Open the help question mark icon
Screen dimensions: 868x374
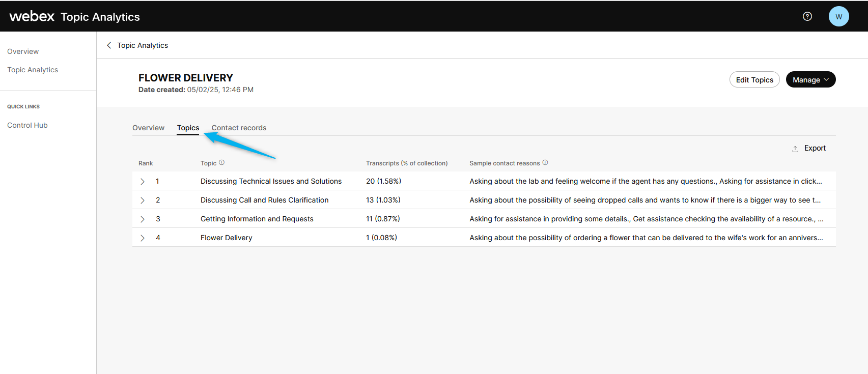point(807,16)
